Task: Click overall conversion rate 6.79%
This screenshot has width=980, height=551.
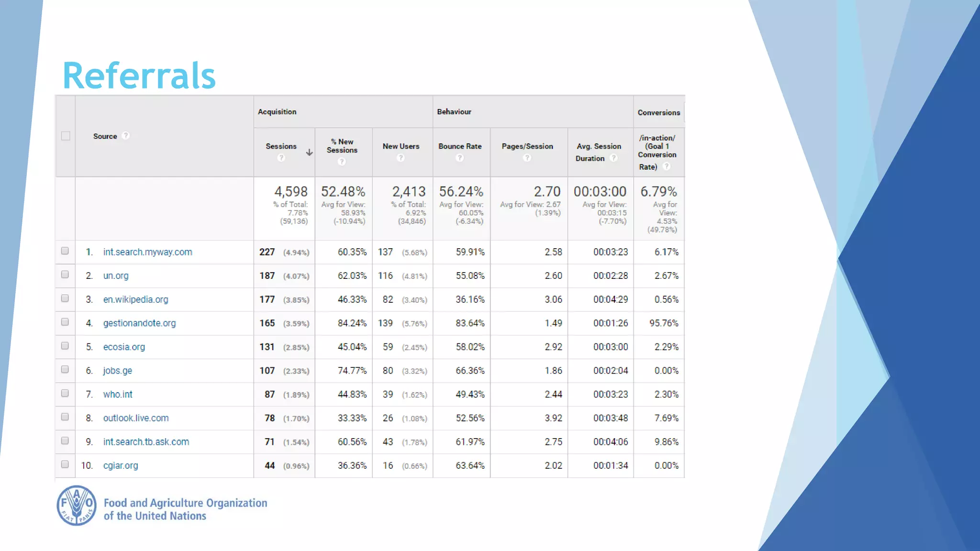Action: (659, 192)
